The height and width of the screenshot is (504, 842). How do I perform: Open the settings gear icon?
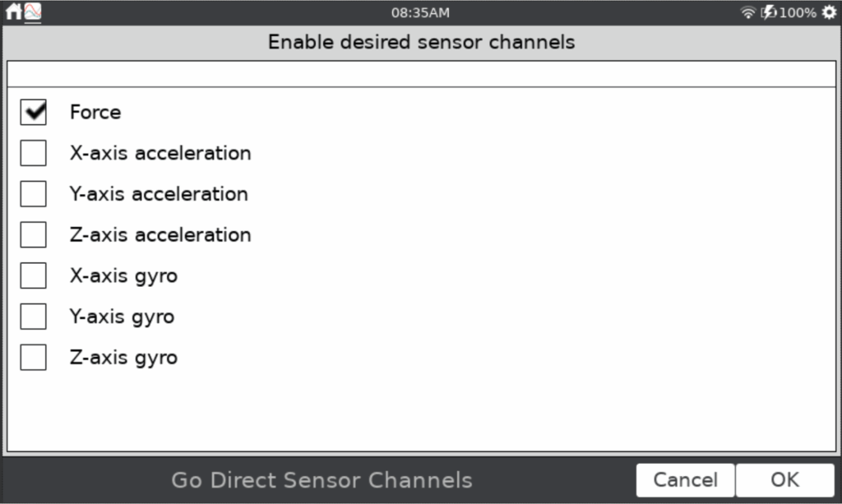829,12
